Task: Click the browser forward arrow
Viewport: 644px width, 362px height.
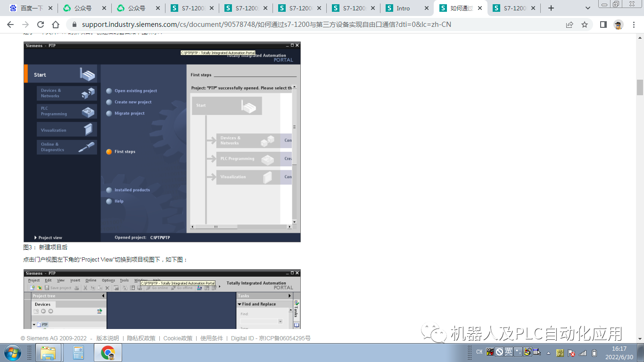Action: [x=25, y=25]
